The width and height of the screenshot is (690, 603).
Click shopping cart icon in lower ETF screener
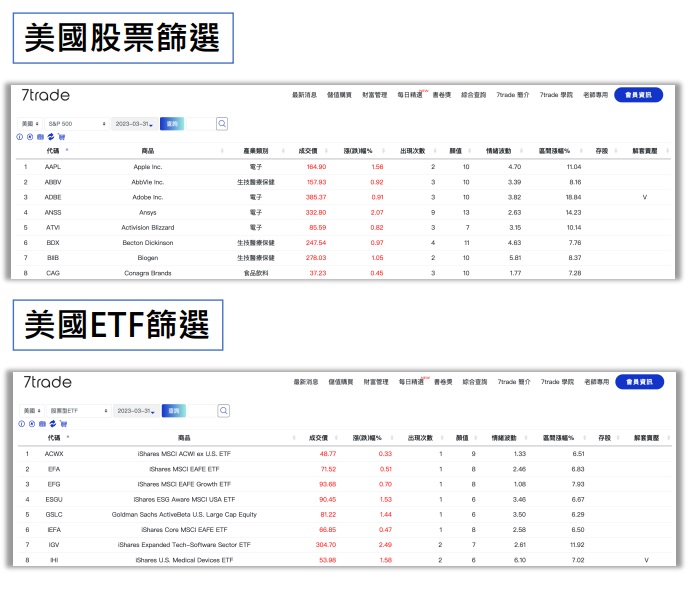click(x=63, y=424)
